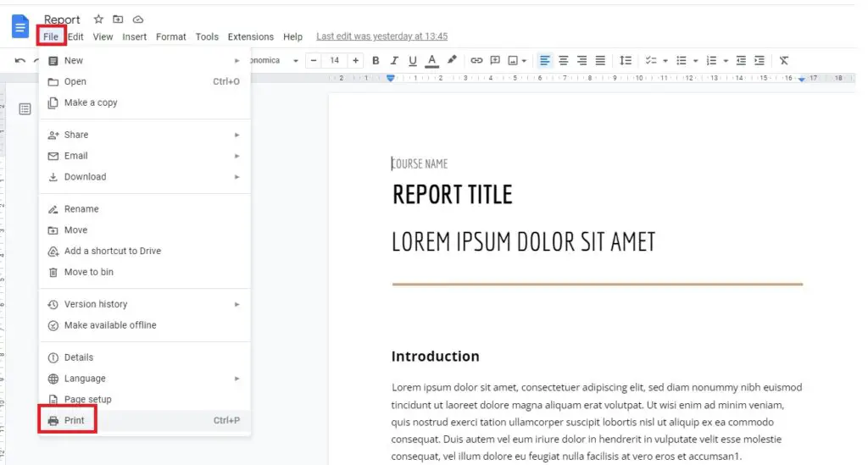This screenshot has height=465, width=868.
Task: Open the insert image dropdown arrow
Action: pyautogui.click(x=524, y=61)
